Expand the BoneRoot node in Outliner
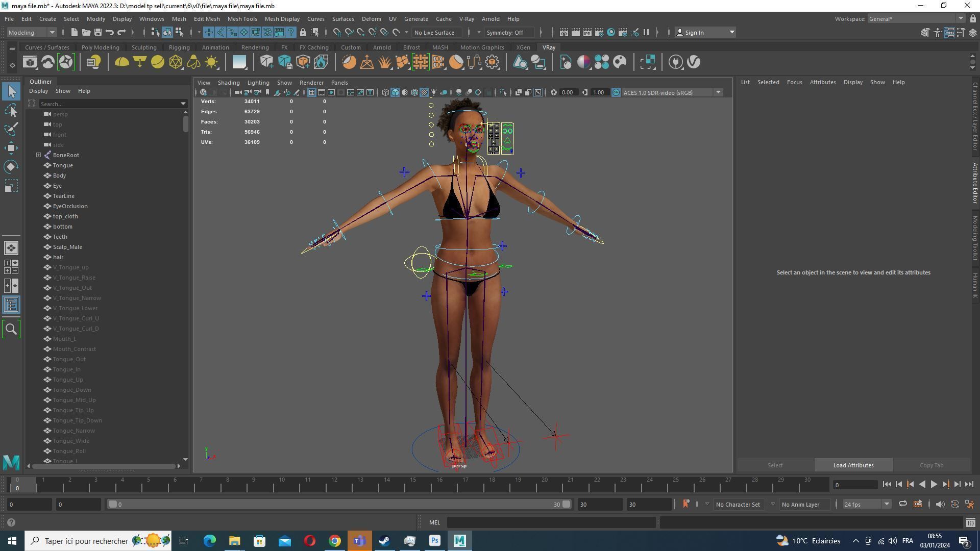980x551 pixels. [38, 155]
